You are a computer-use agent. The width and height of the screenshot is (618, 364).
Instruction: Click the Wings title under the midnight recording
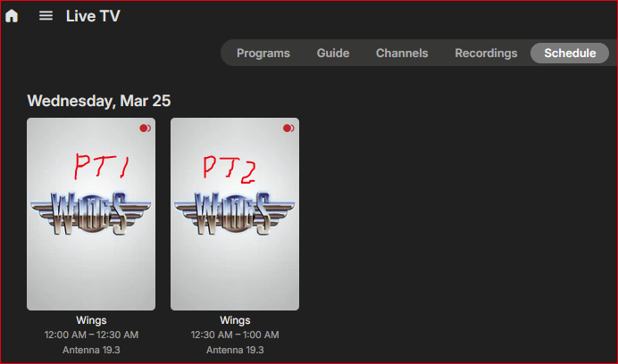point(91,320)
